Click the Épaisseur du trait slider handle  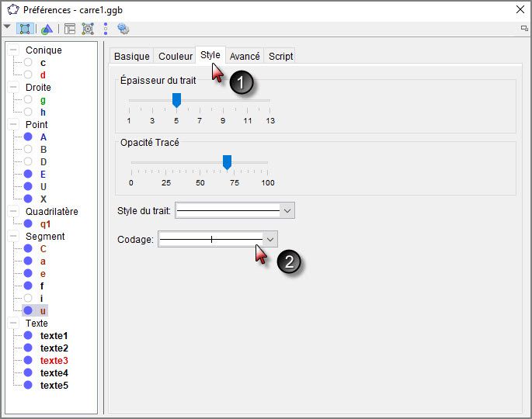176,100
